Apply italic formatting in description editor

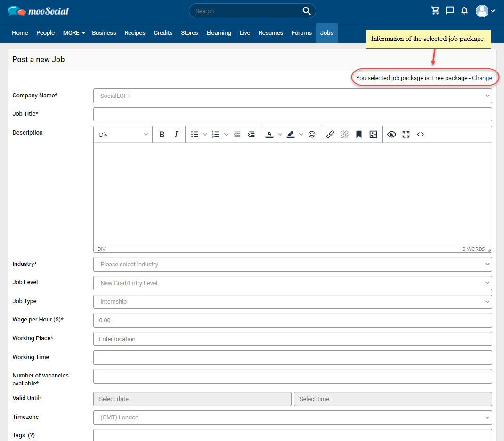(176, 135)
